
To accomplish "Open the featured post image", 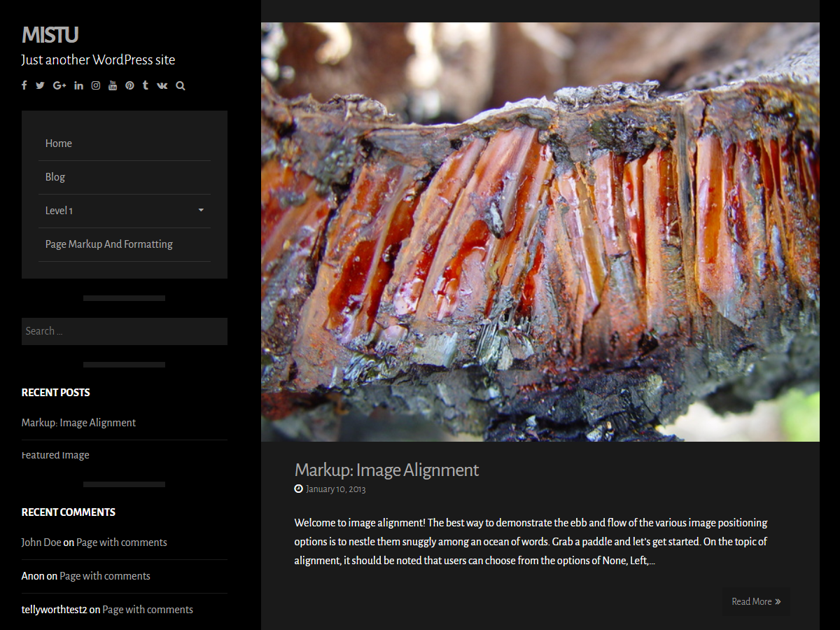I will pyautogui.click(x=540, y=232).
